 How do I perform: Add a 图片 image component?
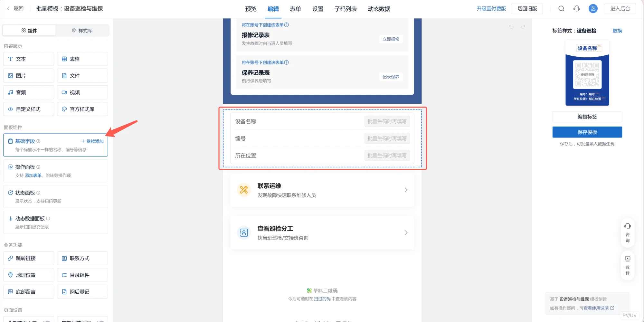29,76
